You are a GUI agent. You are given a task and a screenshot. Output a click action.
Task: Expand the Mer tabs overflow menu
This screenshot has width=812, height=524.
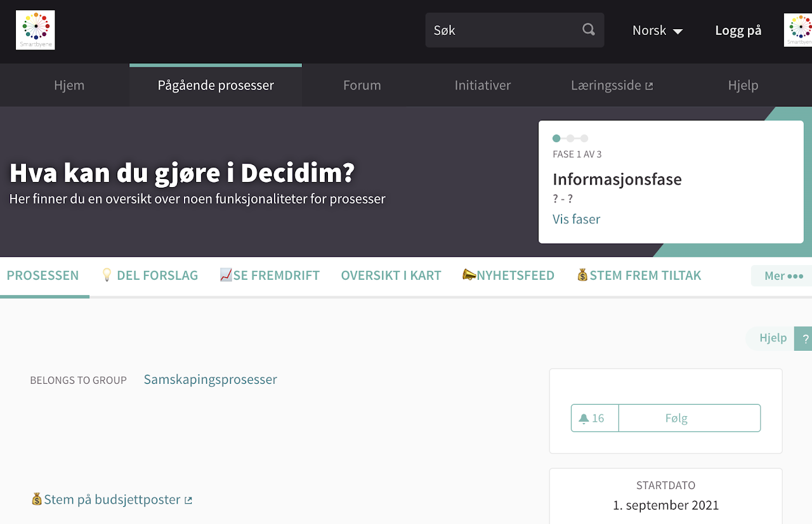782,276
